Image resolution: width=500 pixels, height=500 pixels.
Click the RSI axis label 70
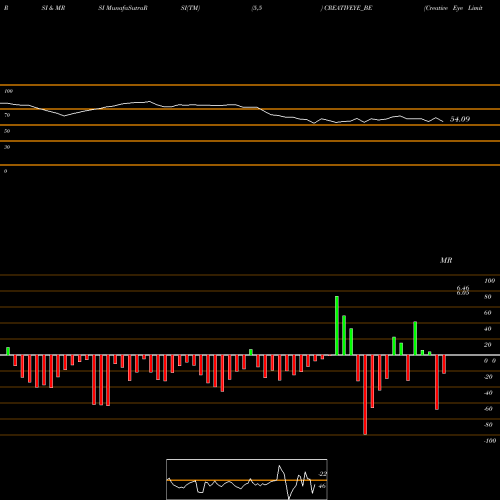tap(7, 115)
